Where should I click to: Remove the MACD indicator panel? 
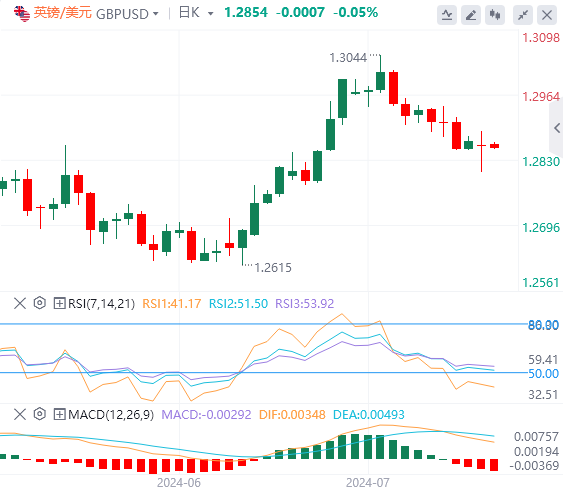pos(20,415)
